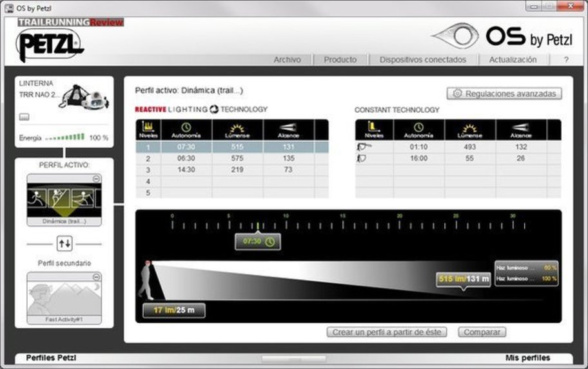Viewport: 588px width, 369px height.
Task: Click the 17 lm/25 m beam label
Action: [174, 310]
